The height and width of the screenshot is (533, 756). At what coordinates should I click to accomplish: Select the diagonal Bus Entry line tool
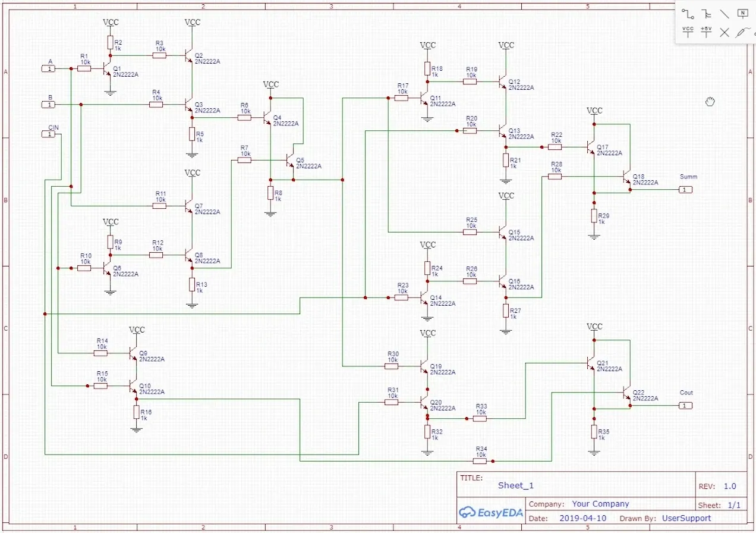tap(724, 13)
